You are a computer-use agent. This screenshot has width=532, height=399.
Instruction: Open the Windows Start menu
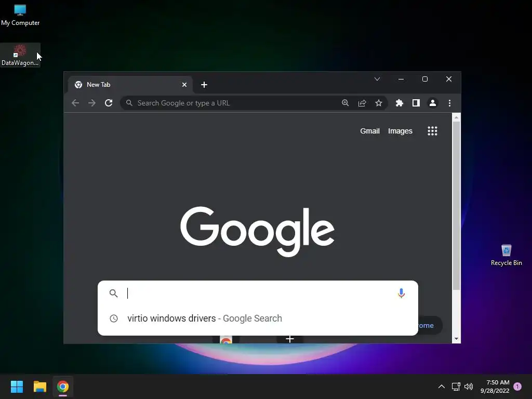click(17, 387)
